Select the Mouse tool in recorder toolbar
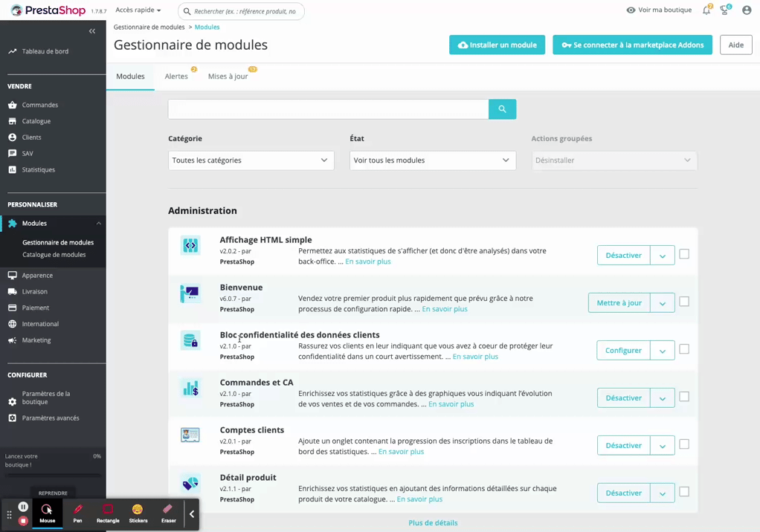 pos(47,513)
